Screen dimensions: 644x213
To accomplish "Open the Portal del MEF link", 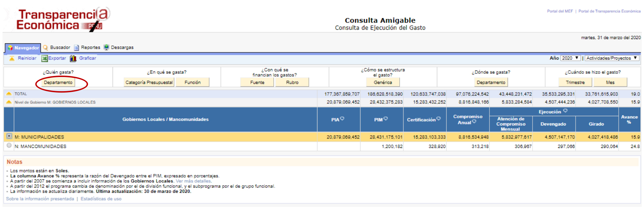I will (x=560, y=11).
